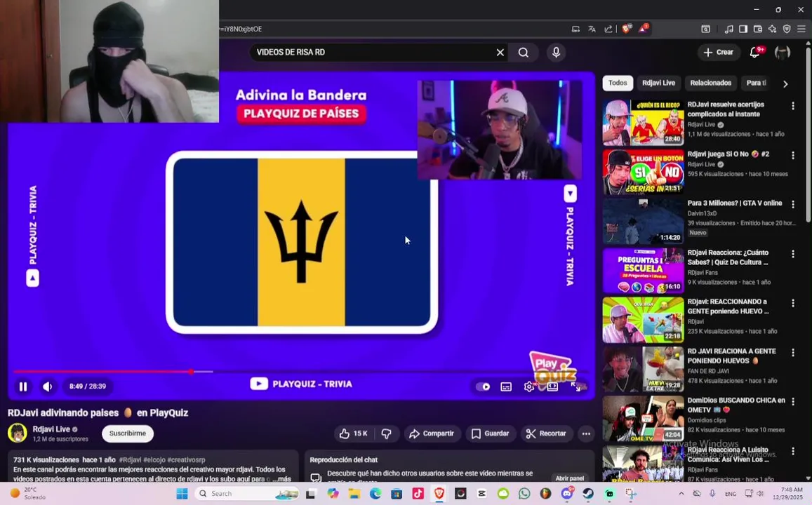Screen dimensions: 812x505
Task: Open the Brave Wallet icon in the toolbar
Action: pyautogui.click(x=758, y=29)
